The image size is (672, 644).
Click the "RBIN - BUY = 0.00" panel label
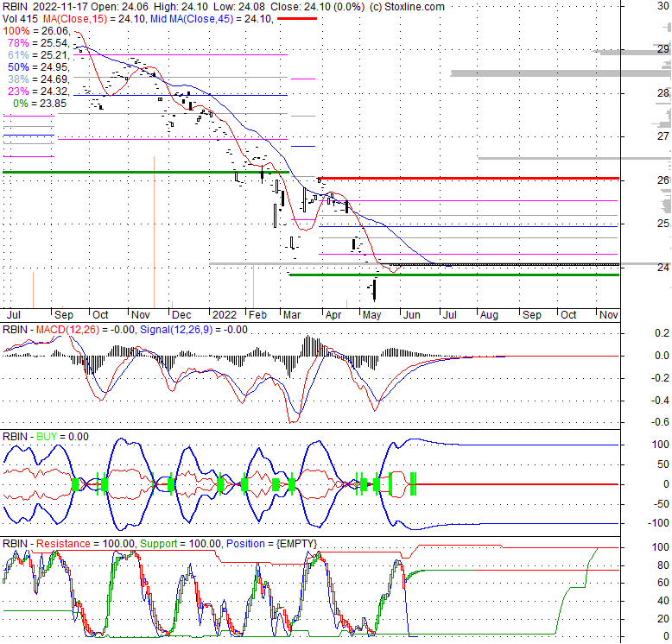point(46,437)
